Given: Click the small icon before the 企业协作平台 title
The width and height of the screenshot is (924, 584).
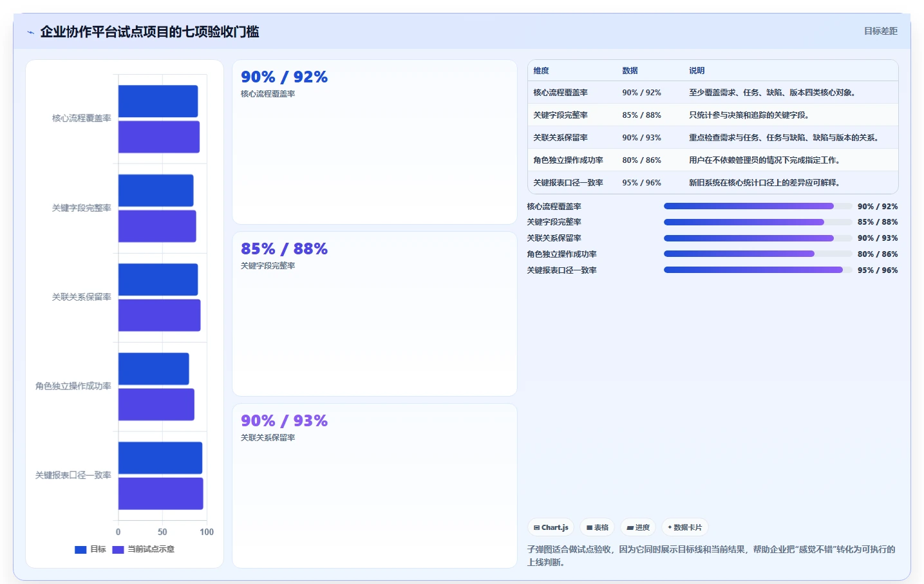Looking at the screenshot, I should pos(30,32).
